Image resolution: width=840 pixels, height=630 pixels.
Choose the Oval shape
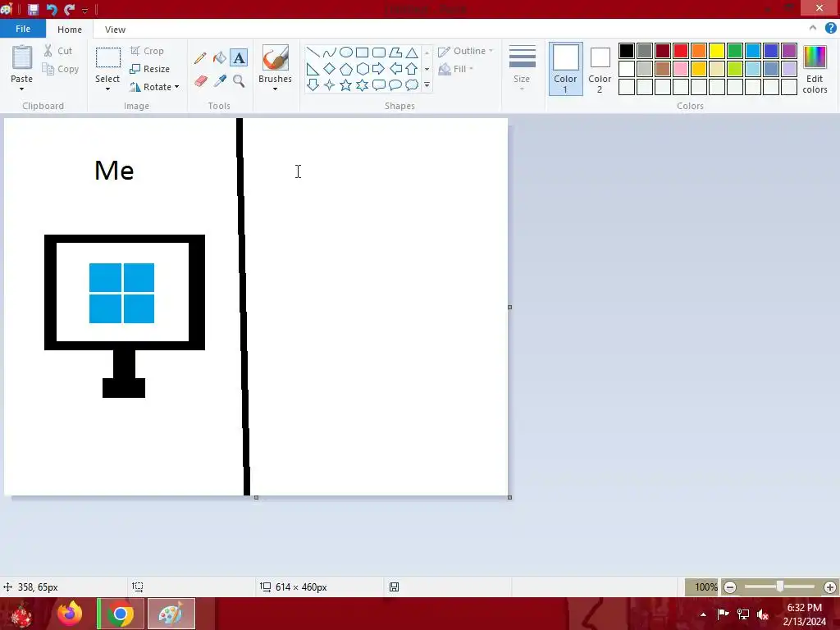tap(346, 52)
